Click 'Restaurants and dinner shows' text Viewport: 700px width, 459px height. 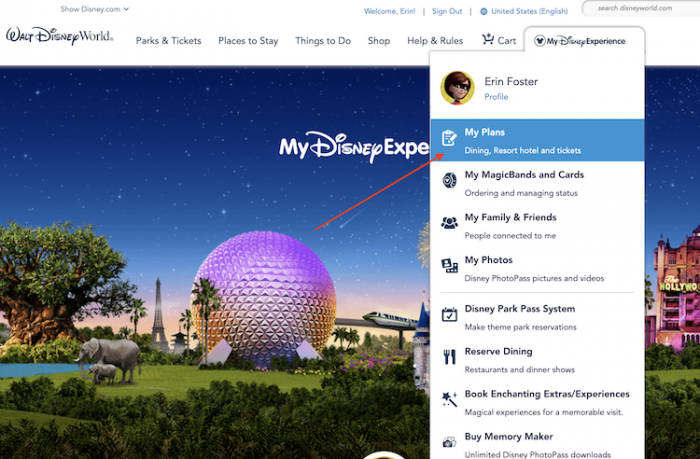pyautogui.click(x=519, y=369)
